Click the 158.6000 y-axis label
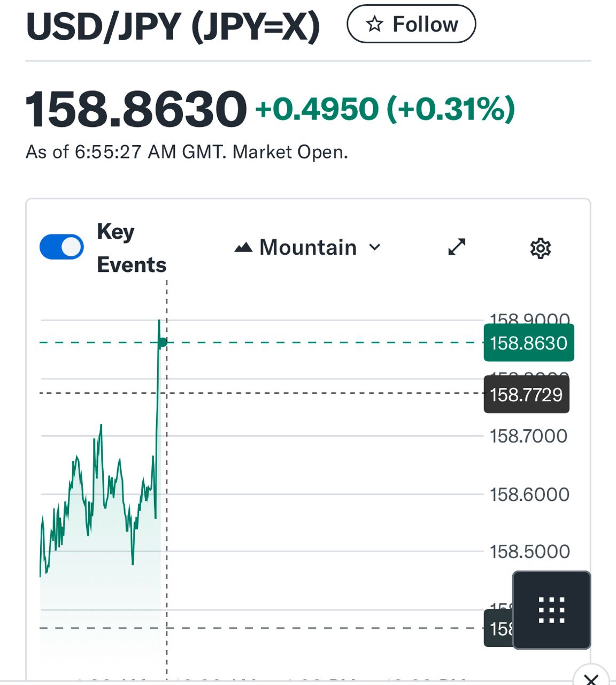 pos(529,494)
